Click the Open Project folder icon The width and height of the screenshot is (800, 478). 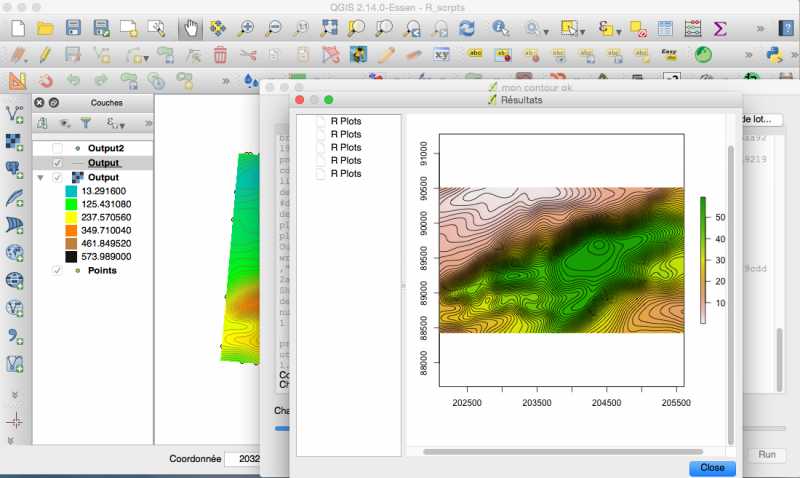pyautogui.click(x=44, y=28)
